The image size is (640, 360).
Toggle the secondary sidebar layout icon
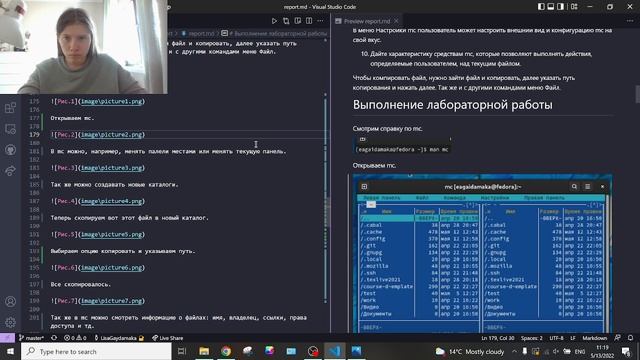[560, 7]
